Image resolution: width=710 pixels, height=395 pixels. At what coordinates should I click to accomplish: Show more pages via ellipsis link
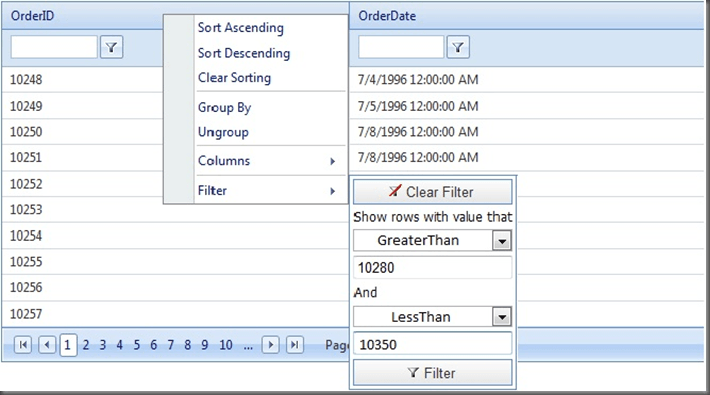pyautogui.click(x=248, y=347)
